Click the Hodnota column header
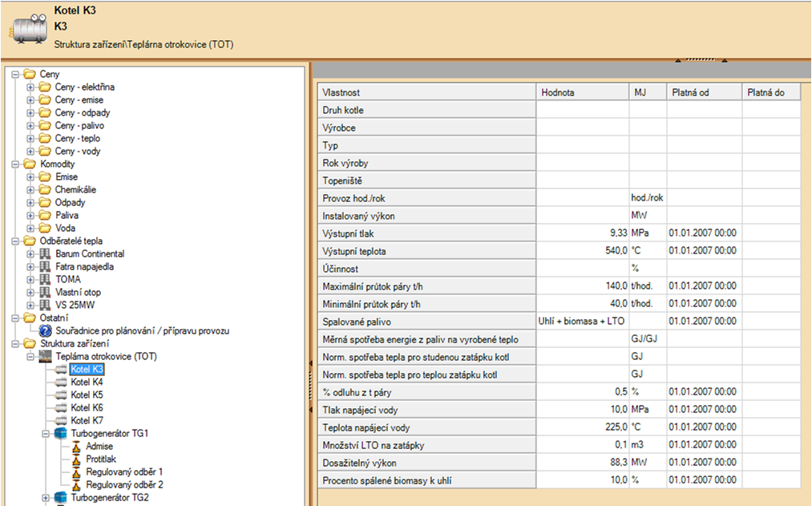 (583, 92)
